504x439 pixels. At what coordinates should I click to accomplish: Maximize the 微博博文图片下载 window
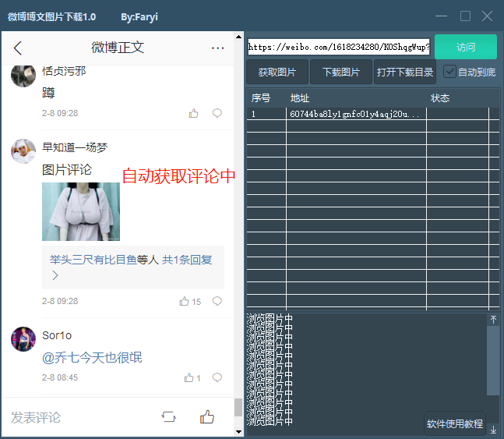465,16
